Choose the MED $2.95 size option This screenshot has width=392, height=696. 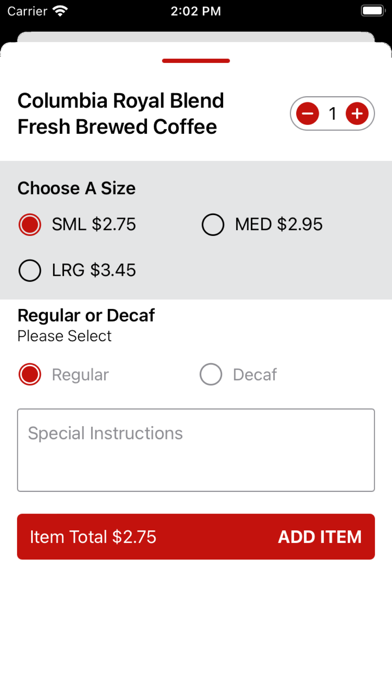262,225
